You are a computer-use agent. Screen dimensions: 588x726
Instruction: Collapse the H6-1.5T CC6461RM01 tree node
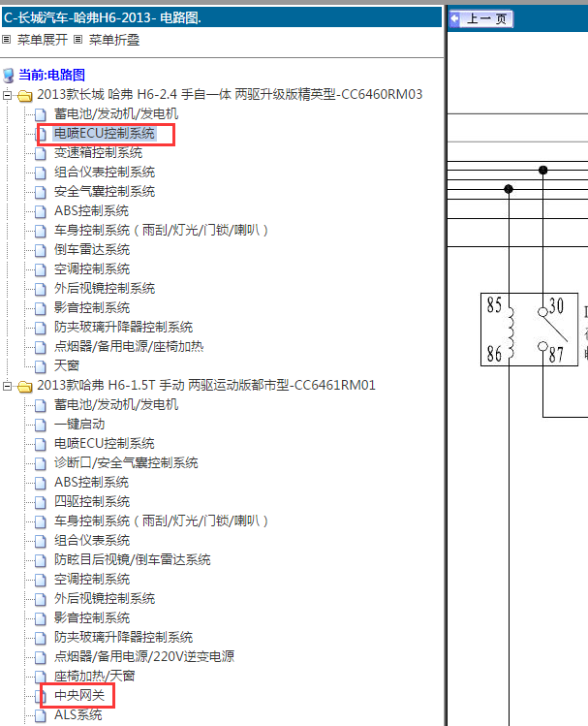7,386
